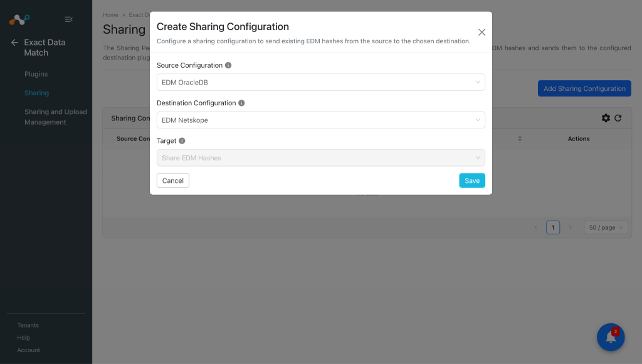Viewport: 642px width, 364px height.
Task: Click the Destination Configuration info icon
Action: (241, 103)
